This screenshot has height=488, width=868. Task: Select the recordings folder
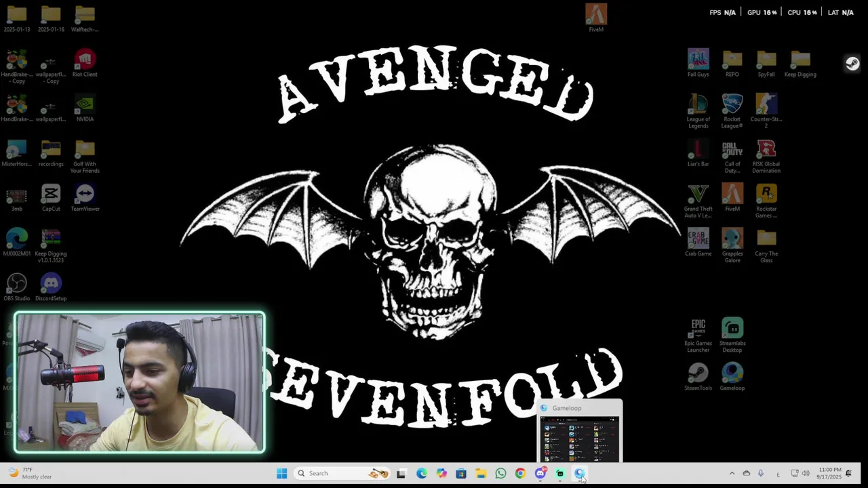click(51, 152)
